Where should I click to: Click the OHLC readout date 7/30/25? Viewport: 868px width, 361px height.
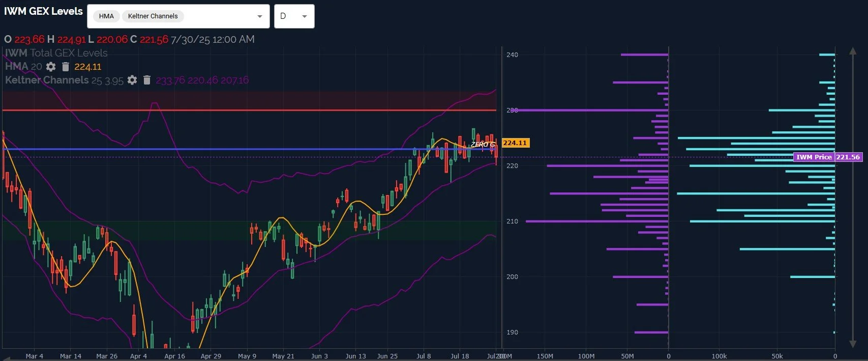190,39
